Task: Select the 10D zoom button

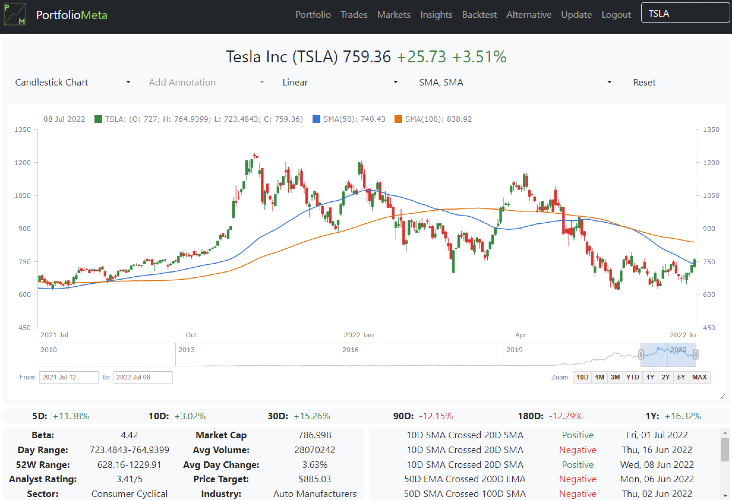Action: coord(582,377)
